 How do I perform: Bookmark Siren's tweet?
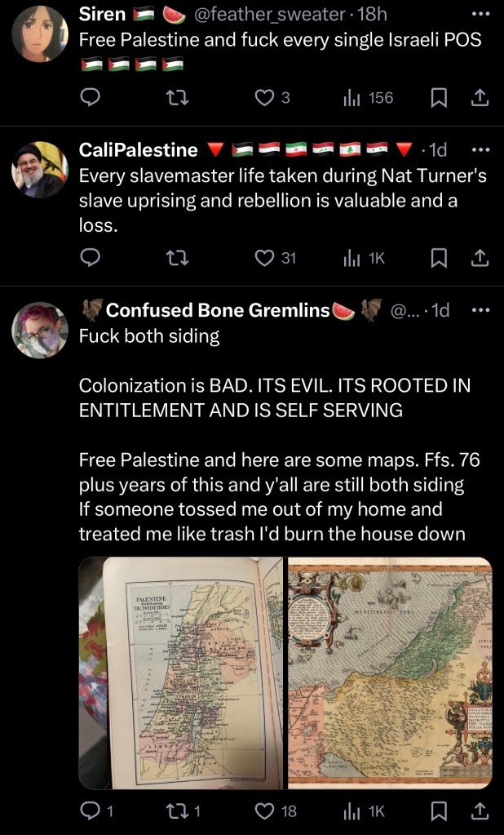[438, 98]
